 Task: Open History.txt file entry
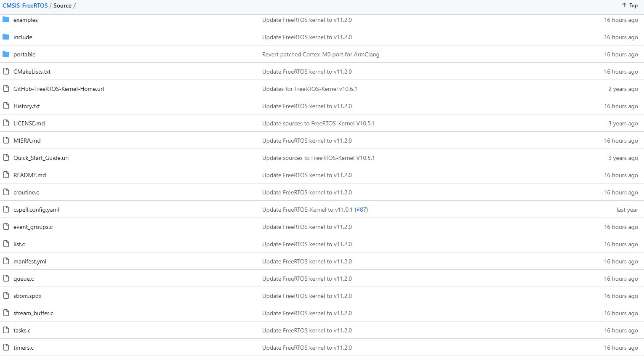tap(27, 106)
